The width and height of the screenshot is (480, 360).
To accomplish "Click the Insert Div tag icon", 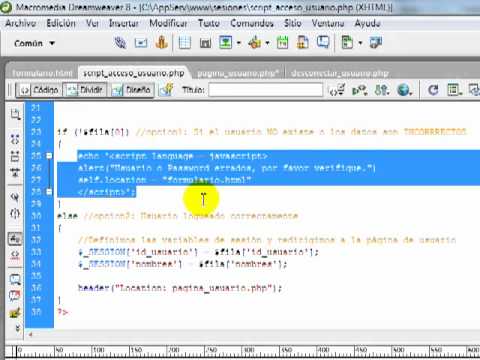I will click(205, 43).
